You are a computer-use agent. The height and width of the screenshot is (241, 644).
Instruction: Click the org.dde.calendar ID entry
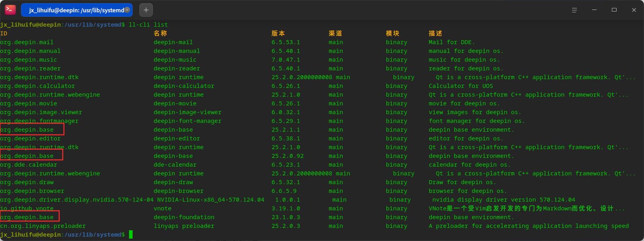tap(29, 165)
